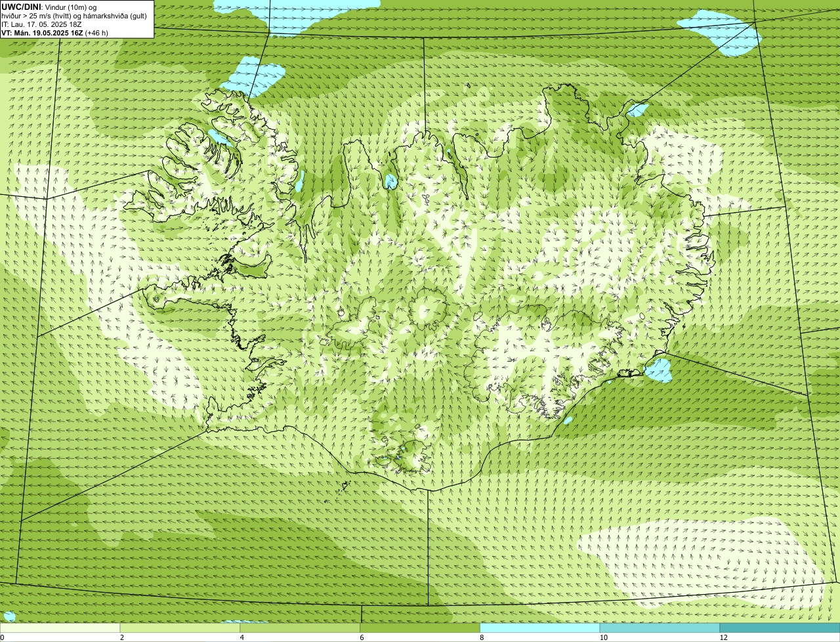Select the 2–4 m/s light green colorbar segment
The width and height of the screenshot is (840, 642).
coord(180,628)
